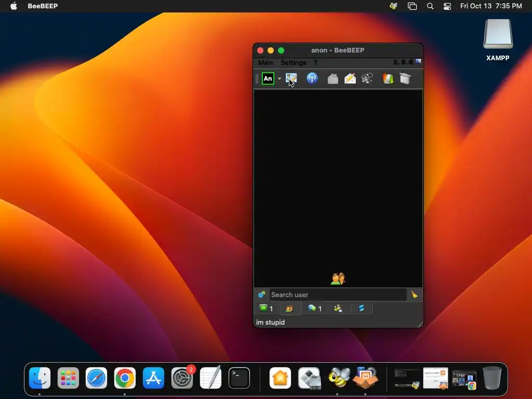Click the gray shared box toolbar icon
Screen dimensions: 532x399
405,79
